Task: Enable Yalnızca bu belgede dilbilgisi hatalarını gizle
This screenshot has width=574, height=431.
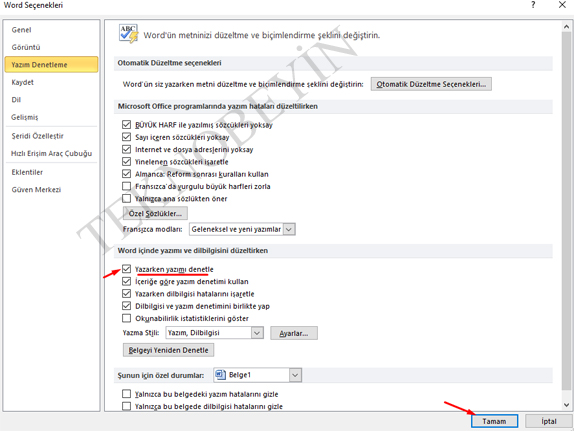Action: [126, 406]
